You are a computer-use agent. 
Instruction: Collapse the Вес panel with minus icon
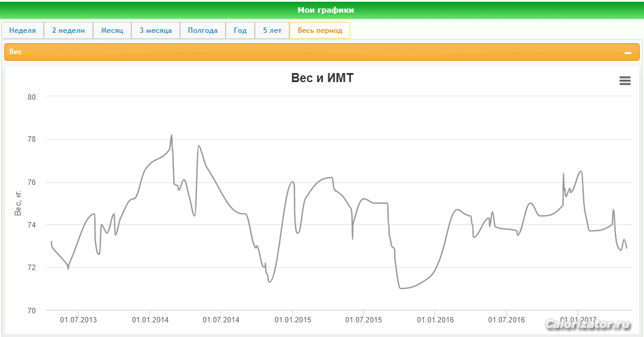click(x=628, y=53)
